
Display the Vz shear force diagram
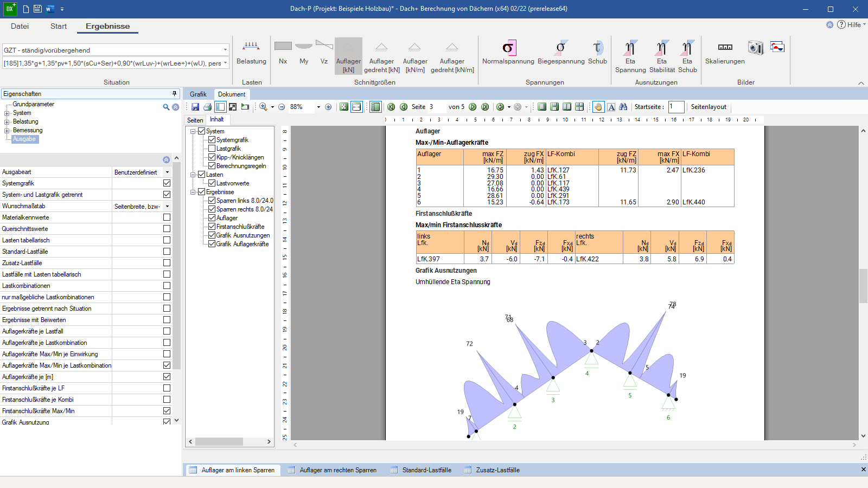point(324,54)
